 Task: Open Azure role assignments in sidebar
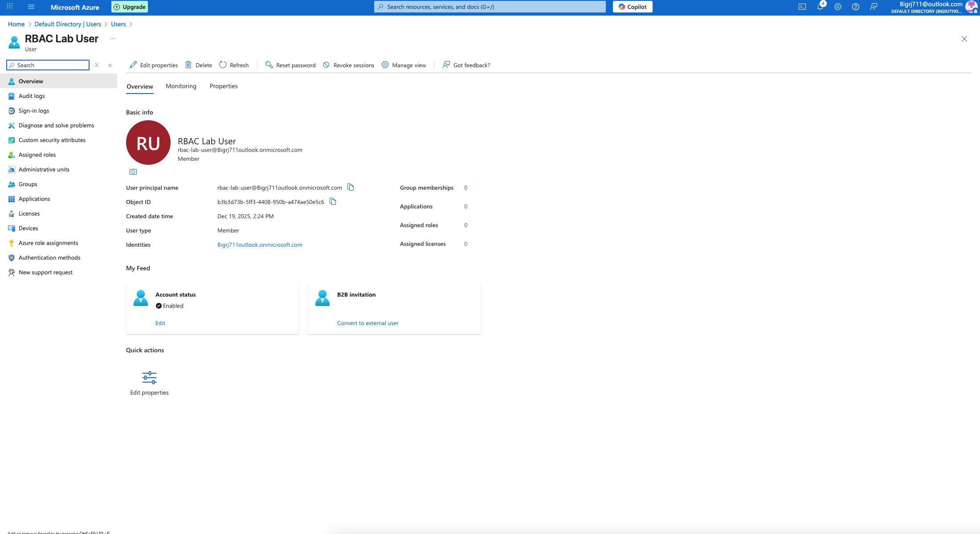click(48, 243)
